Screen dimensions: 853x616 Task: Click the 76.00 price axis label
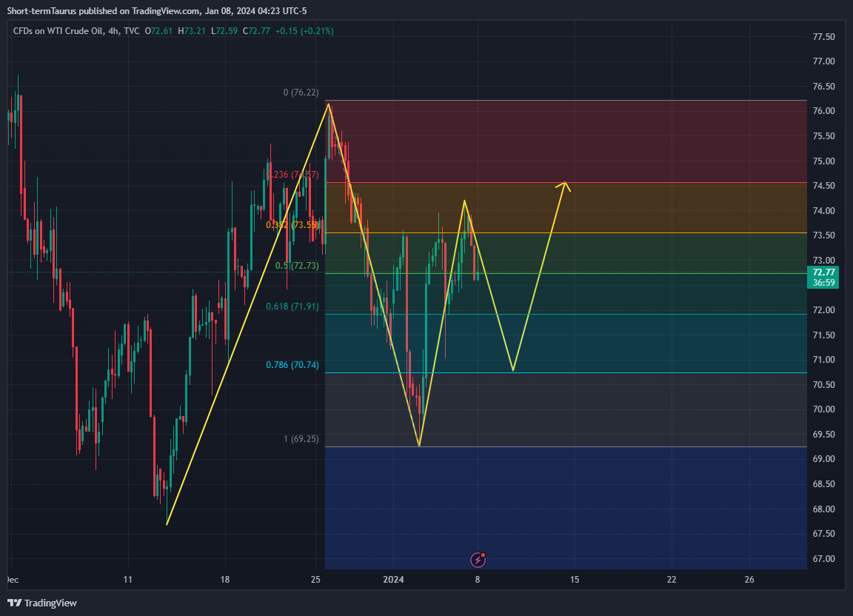pyautogui.click(x=823, y=111)
